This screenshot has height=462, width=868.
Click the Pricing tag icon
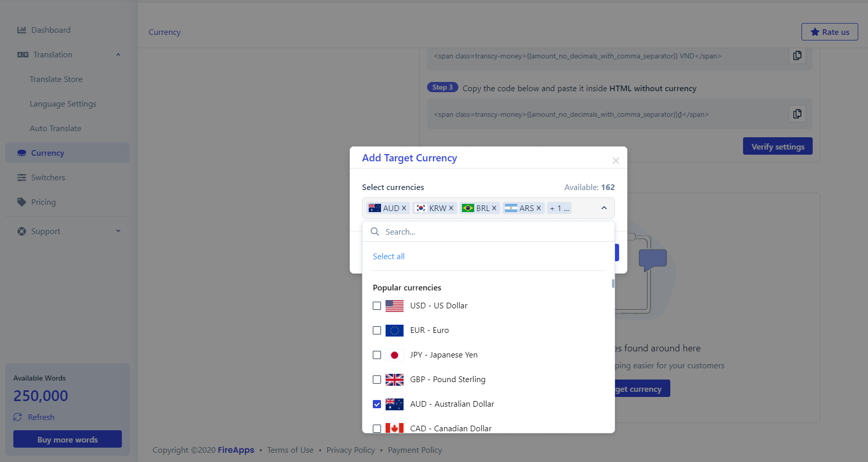point(22,202)
